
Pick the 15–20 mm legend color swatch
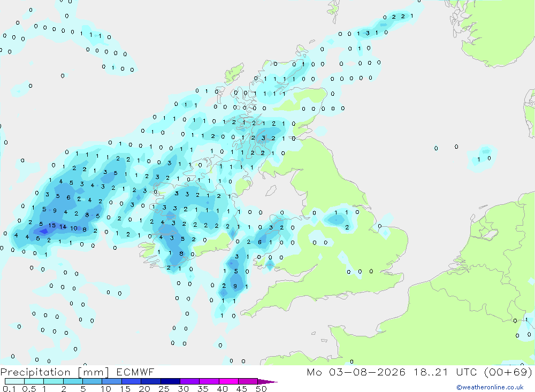[131, 381]
